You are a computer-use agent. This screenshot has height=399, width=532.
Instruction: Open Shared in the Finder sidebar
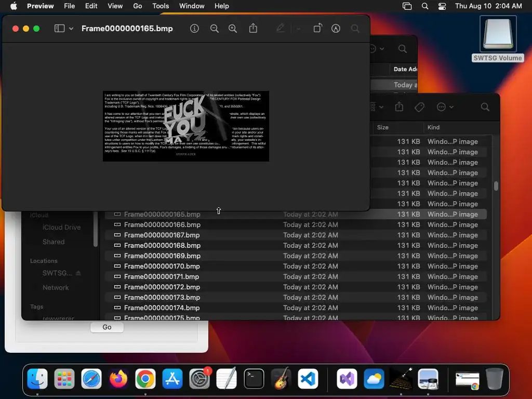coord(54,242)
